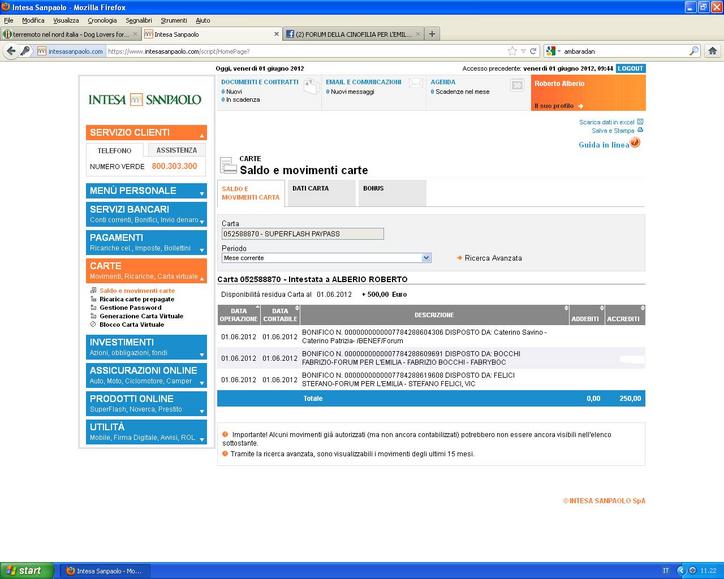This screenshot has width=724, height=579.
Task: Click the Documenti e Contratti icon
Action: click(310, 87)
